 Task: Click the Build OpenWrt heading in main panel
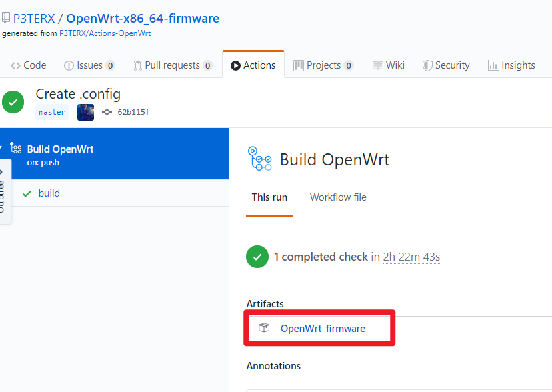pyautogui.click(x=335, y=159)
